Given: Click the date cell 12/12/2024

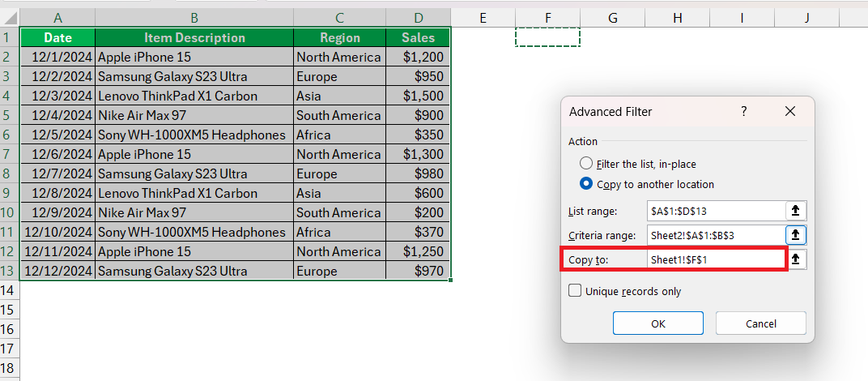Looking at the screenshot, I should tap(57, 272).
